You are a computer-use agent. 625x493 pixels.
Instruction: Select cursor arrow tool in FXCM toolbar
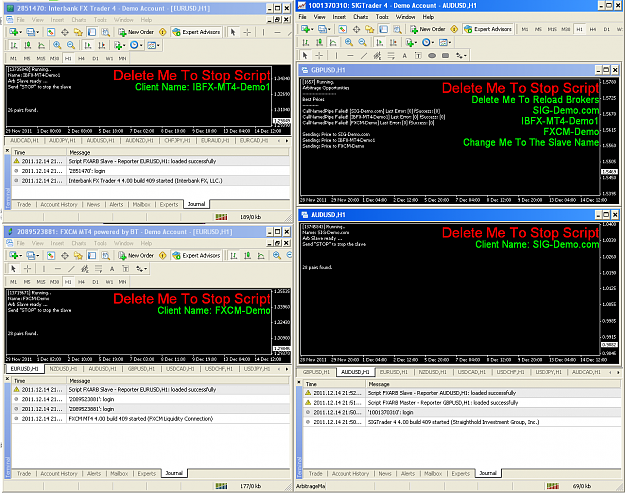tap(13, 269)
